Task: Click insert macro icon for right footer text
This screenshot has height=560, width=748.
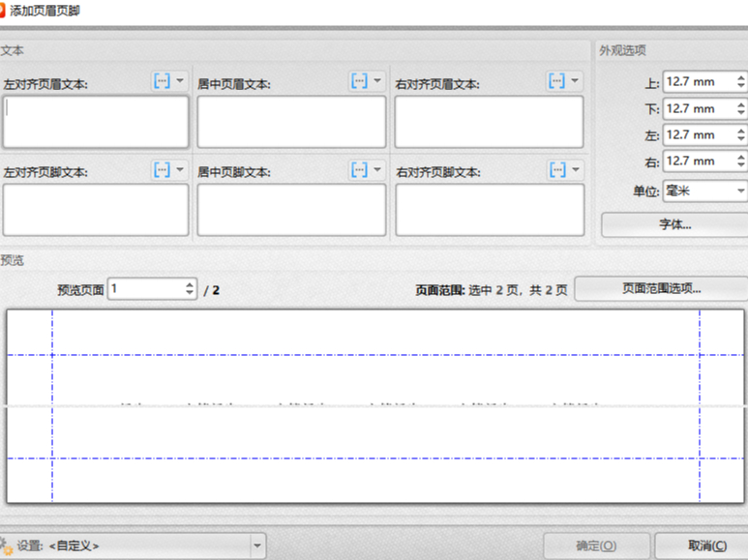Action: pos(557,169)
